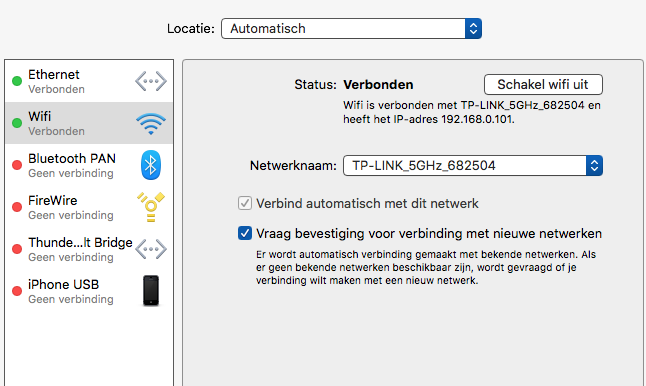Click the iPhone USB phone icon

151,290
